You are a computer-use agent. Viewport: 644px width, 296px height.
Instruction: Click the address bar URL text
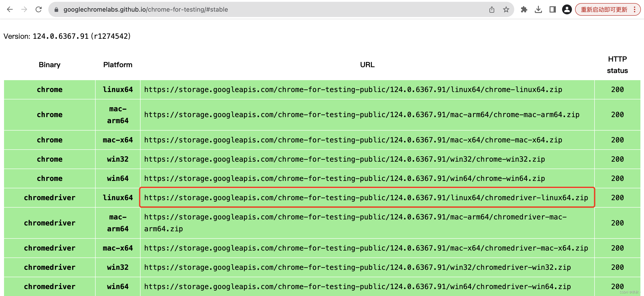(145, 9)
